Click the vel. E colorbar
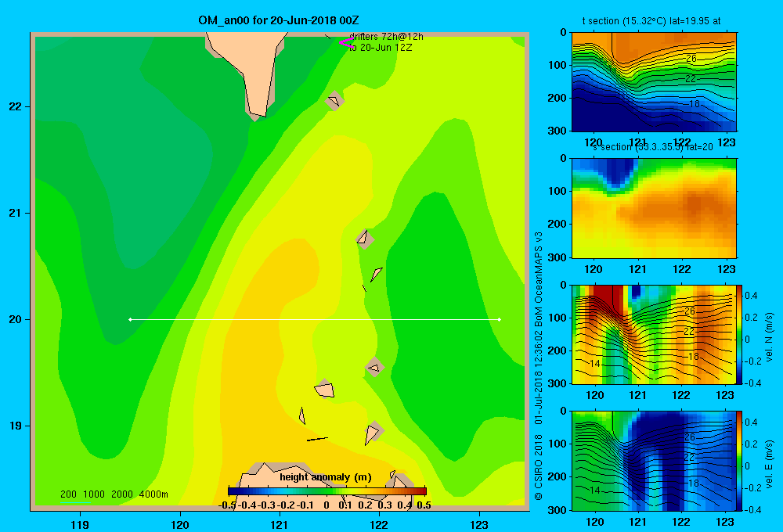 (740, 461)
